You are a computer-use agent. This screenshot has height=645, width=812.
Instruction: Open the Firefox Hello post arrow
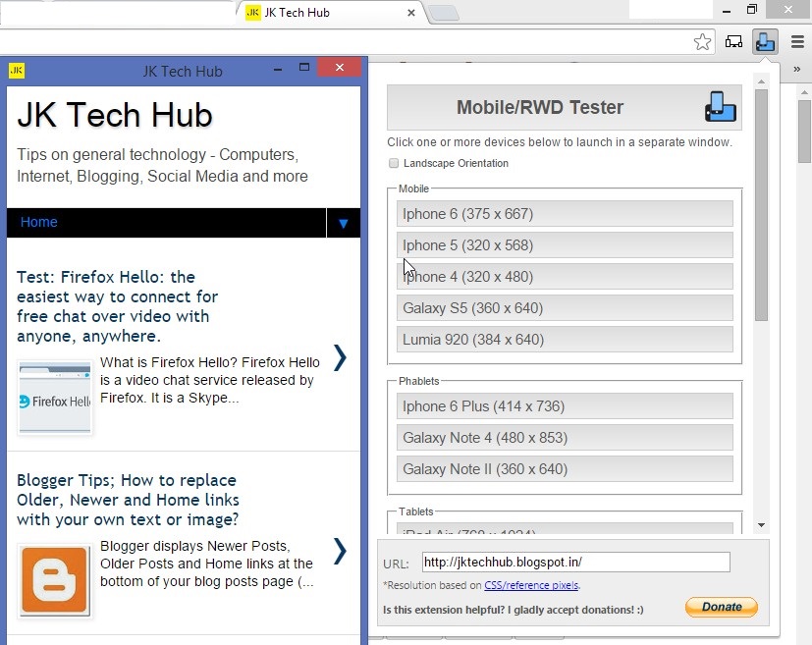(340, 357)
